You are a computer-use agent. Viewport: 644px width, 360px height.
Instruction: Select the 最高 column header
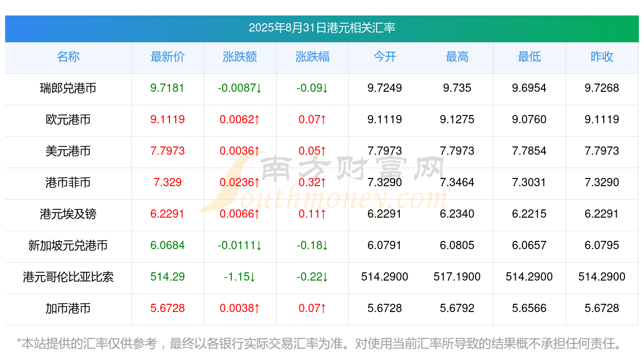[x=457, y=57]
